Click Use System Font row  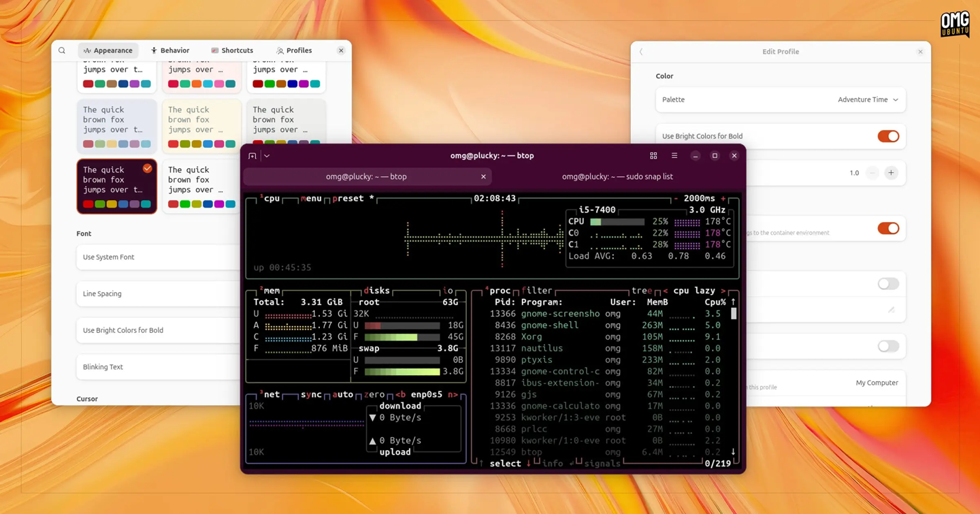click(x=158, y=257)
